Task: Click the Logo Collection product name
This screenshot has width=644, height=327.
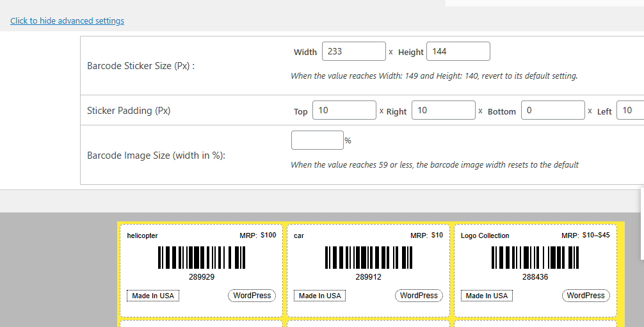Action: (x=485, y=235)
